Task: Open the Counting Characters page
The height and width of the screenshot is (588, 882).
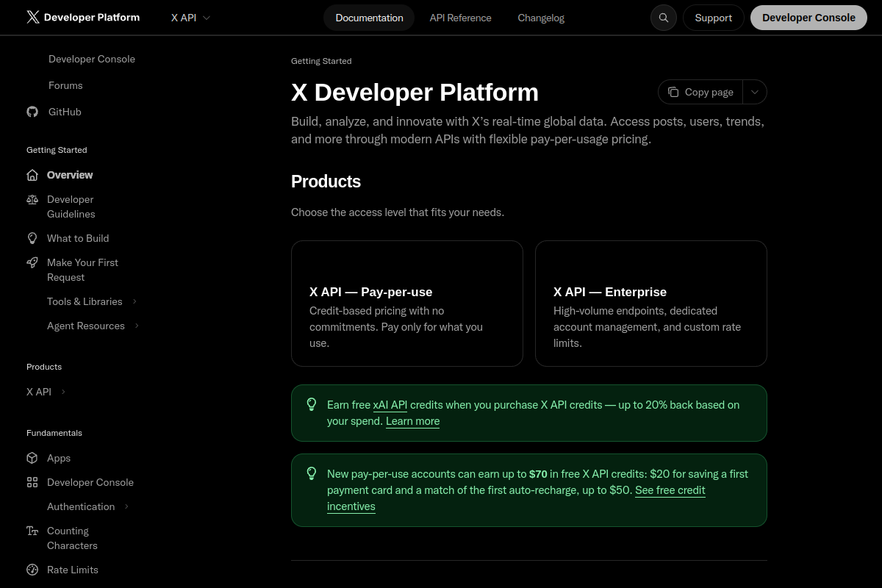Action: point(72,538)
